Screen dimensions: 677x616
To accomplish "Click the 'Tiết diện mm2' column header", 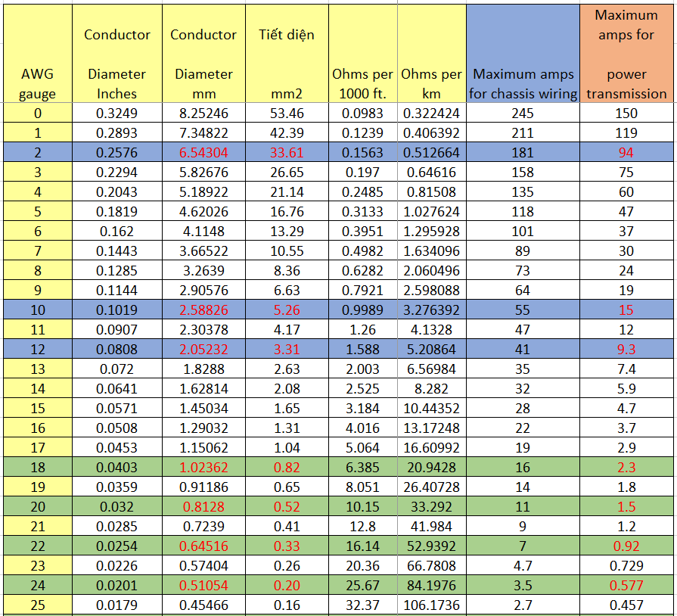I will [287, 54].
